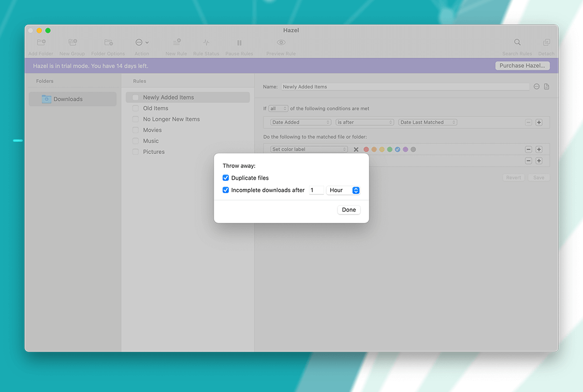This screenshot has height=392, width=583.
Task: Click the Add Folder toolbar icon
Action: [x=41, y=43]
